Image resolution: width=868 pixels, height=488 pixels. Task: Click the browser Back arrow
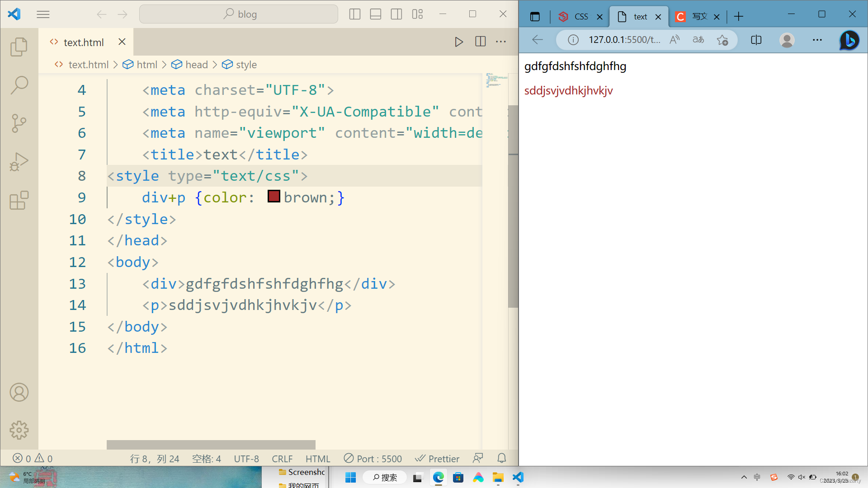tap(538, 40)
